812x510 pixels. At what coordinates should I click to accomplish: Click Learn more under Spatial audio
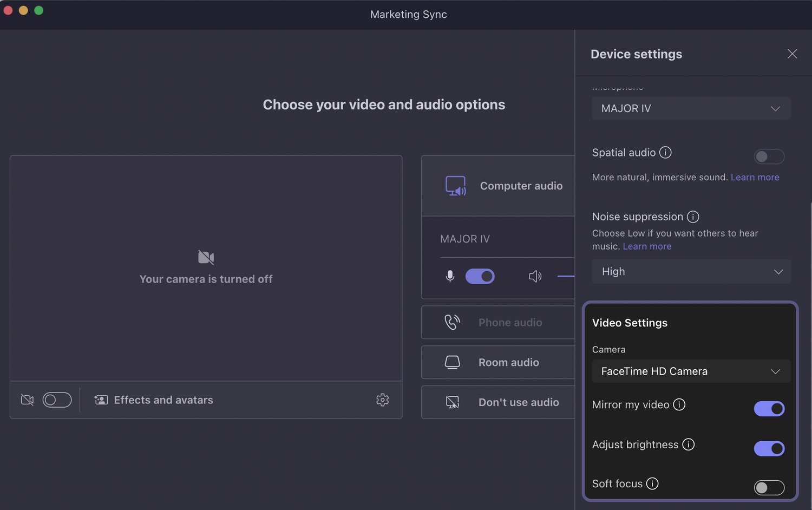click(755, 177)
